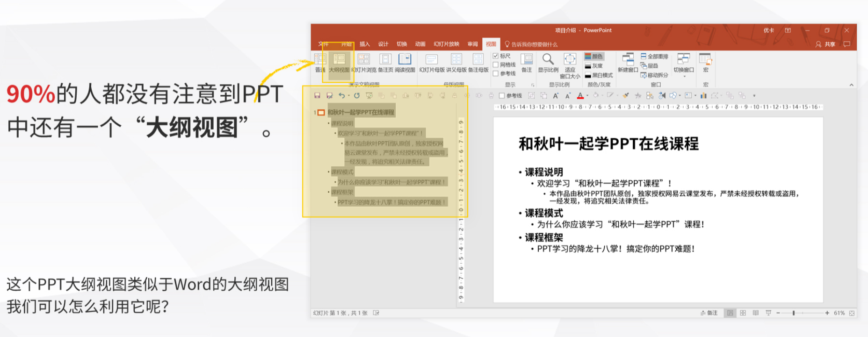Viewport: 868px width, 337px height.
Task: Open Handout Master (讲义母版) view
Action: [x=456, y=63]
